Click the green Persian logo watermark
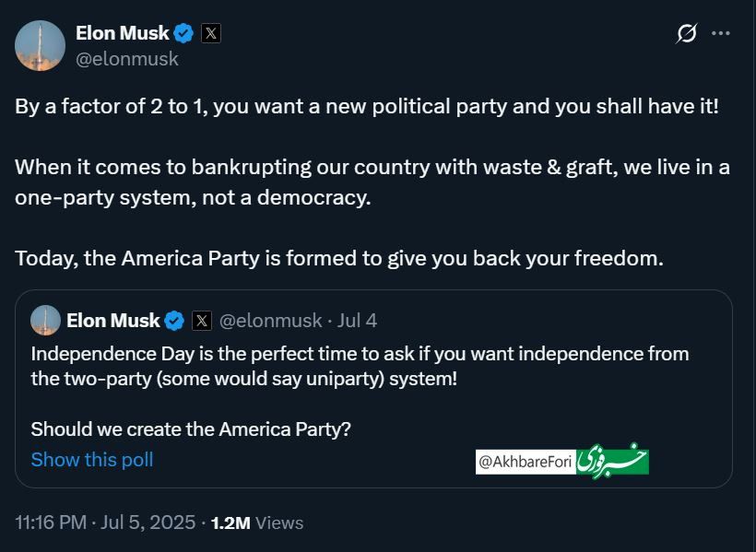This screenshot has height=552, width=756. pyautogui.click(x=613, y=461)
